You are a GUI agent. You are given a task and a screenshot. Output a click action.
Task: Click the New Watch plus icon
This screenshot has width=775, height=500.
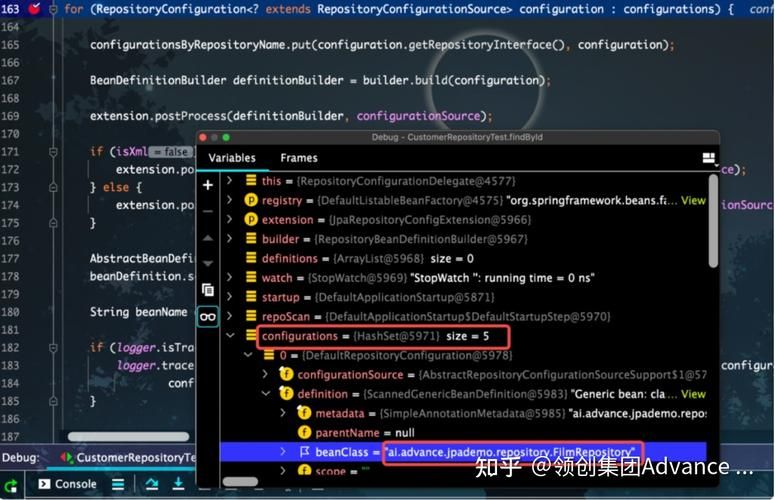coord(208,185)
